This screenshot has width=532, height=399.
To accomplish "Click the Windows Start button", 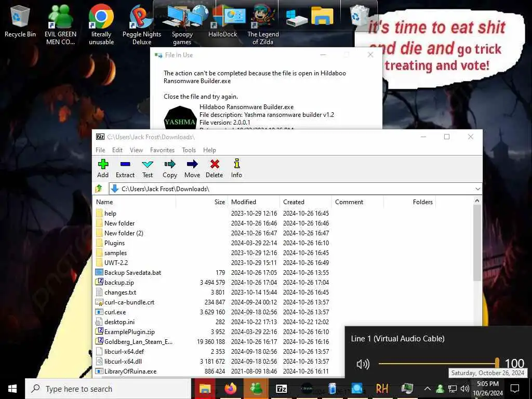I will pyautogui.click(x=12, y=389).
